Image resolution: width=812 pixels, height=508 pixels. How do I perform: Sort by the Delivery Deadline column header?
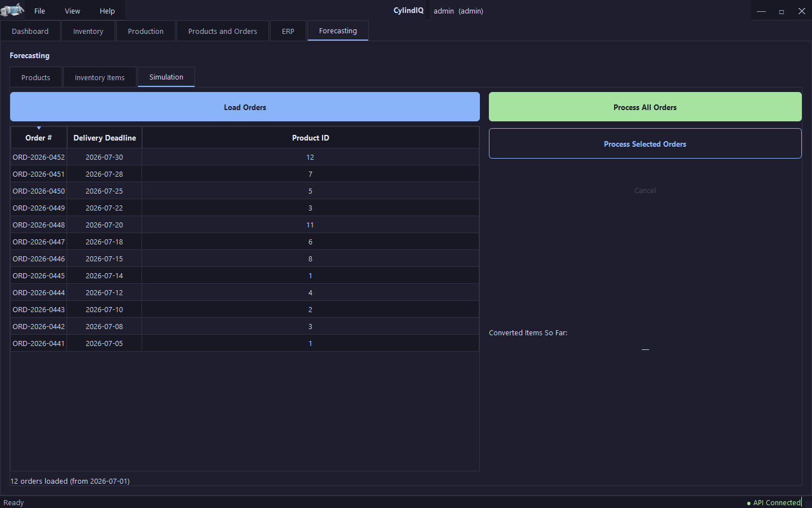[x=104, y=138]
